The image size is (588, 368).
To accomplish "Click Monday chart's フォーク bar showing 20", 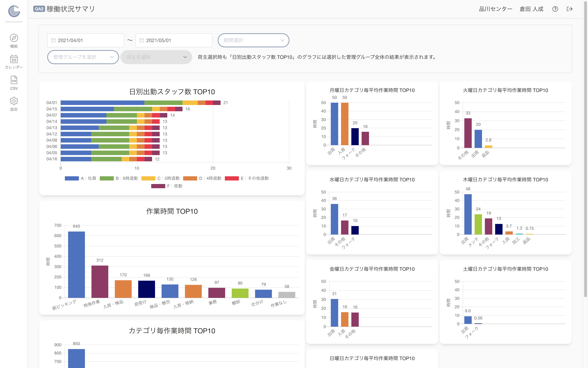I will [355, 137].
